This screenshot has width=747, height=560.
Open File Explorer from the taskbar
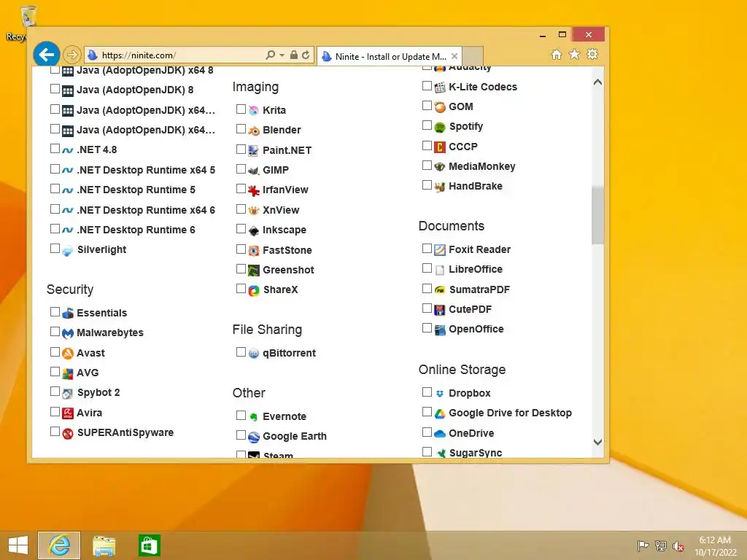104,545
